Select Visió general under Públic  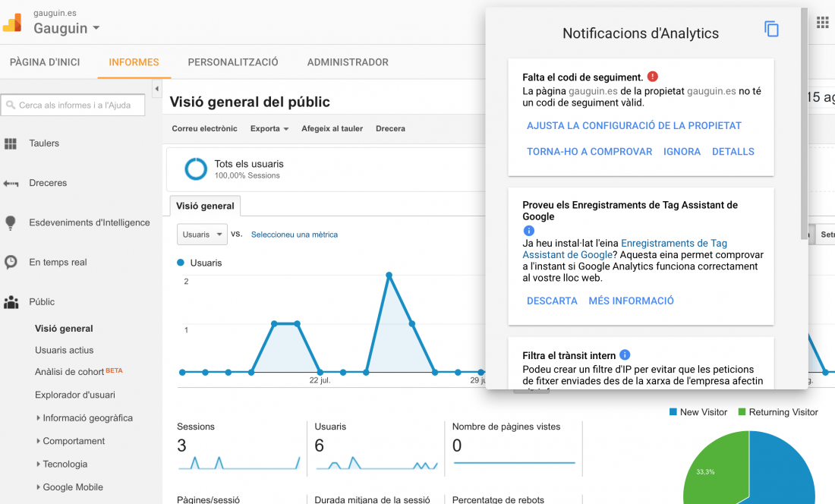pos(64,329)
